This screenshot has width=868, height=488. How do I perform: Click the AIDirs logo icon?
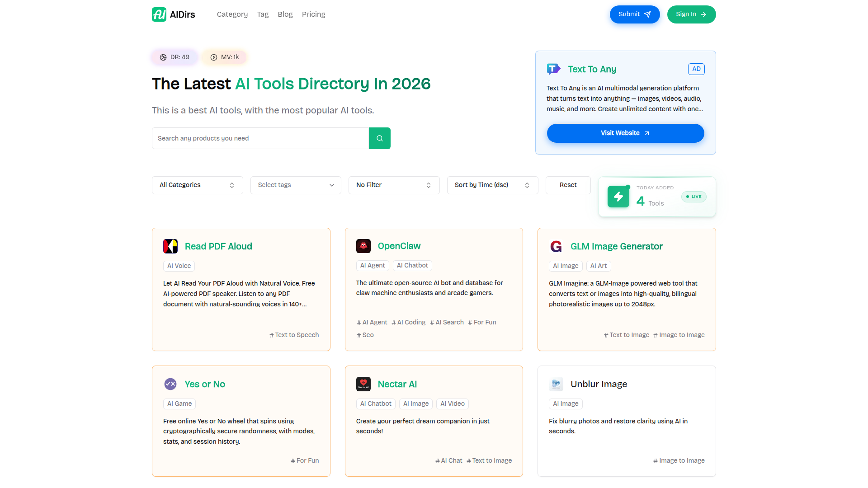pos(159,14)
